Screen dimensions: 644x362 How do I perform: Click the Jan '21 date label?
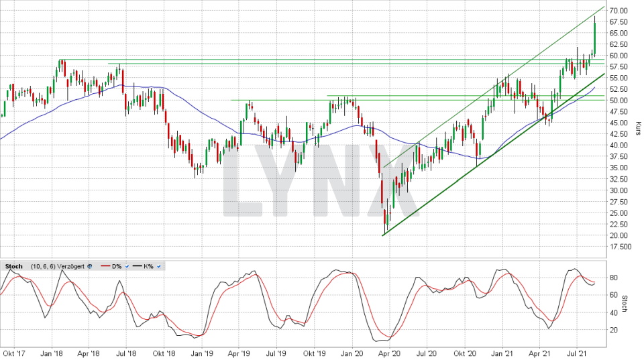coord(502,353)
